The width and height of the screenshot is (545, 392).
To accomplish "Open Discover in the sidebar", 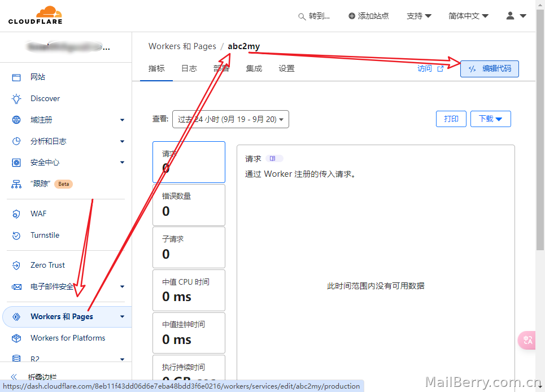I will pos(45,99).
